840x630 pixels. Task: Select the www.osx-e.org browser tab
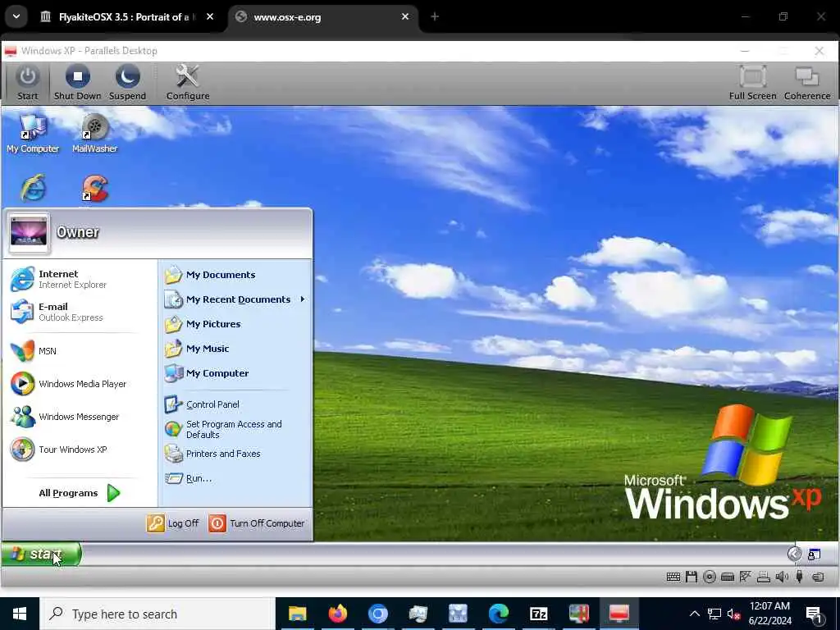point(324,17)
